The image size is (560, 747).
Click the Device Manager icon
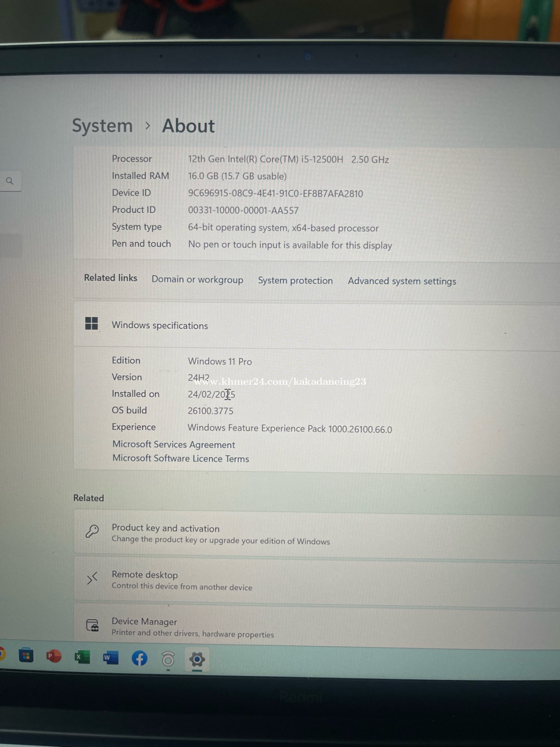click(x=92, y=625)
